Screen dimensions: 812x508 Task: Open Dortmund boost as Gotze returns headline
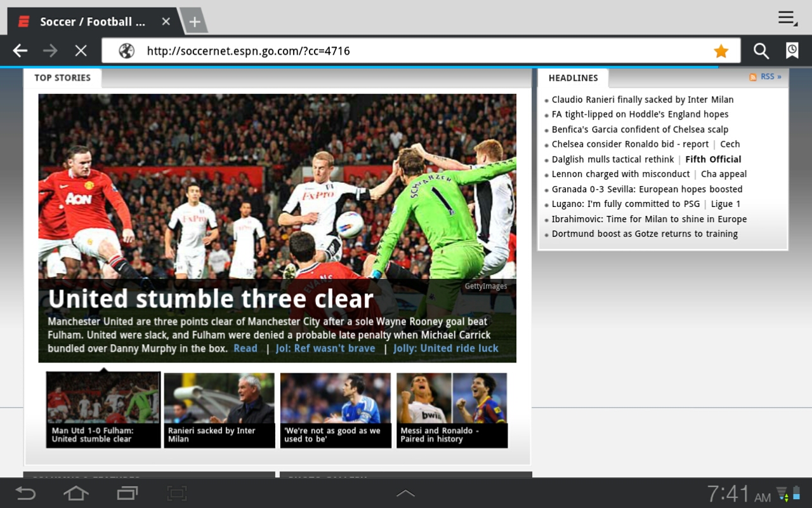[x=645, y=234]
